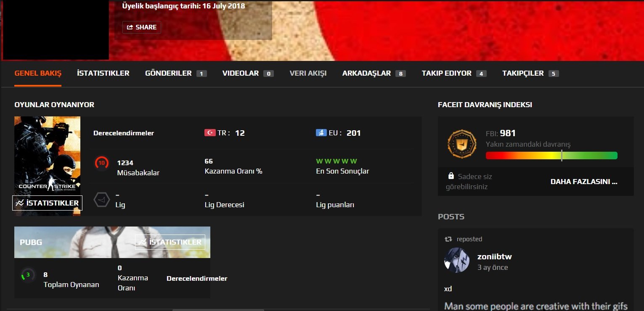Click the lock icon beside Sadece siz
This screenshot has height=311, width=644.
pos(451,176)
